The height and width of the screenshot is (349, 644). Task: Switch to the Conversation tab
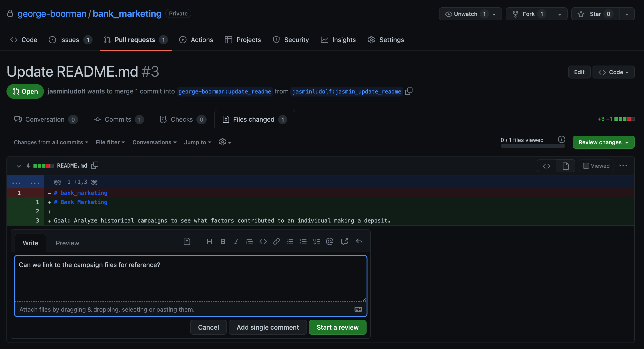coord(46,120)
